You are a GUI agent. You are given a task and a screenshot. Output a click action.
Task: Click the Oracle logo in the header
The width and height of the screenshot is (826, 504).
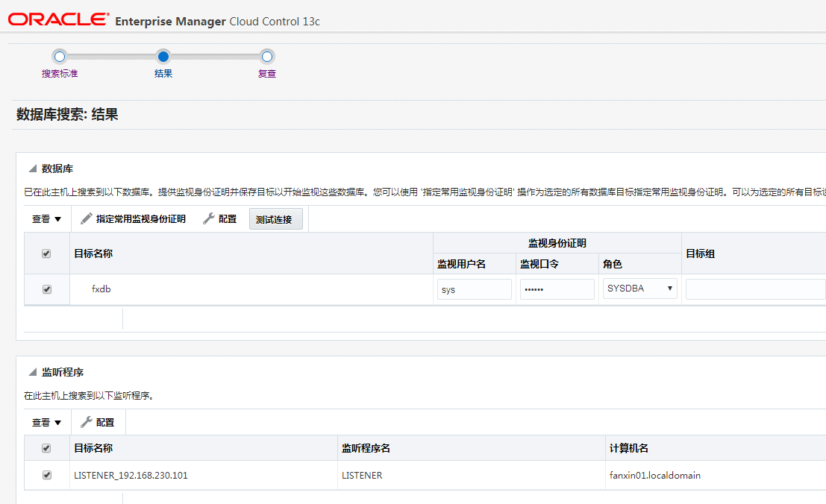click(x=56, y=20)
